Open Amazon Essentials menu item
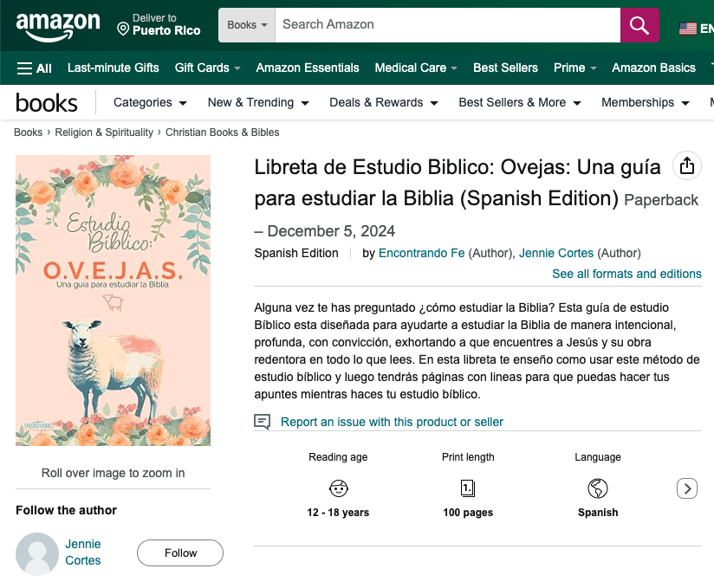Viewport: 714px width, 588px height. coord(308,68)
